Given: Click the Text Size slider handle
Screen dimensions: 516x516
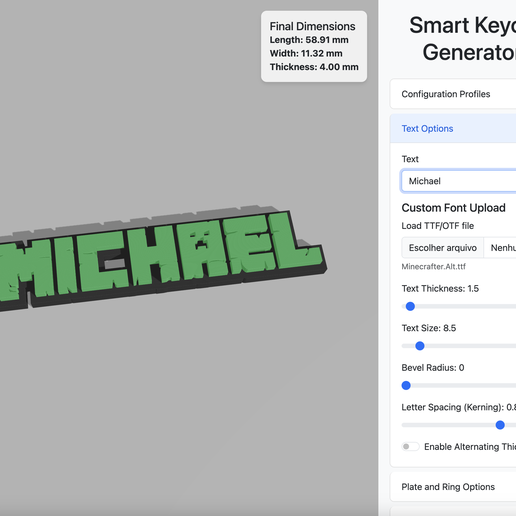Looking at the screenshot, I should click(420, 346).
